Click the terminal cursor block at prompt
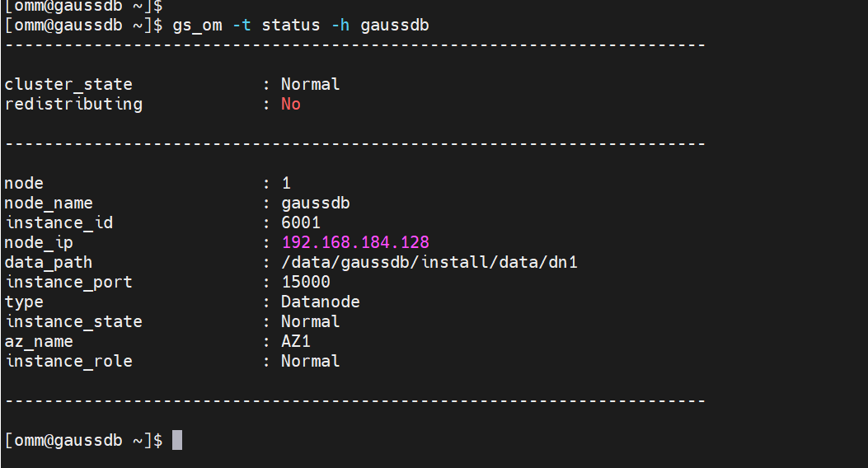The width and height of the screenshot is (868, 468). [177, 440]
